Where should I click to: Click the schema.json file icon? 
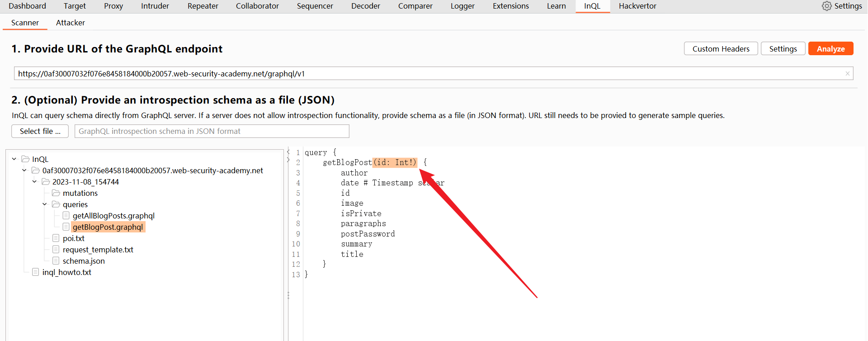click(x=56, y=261)
